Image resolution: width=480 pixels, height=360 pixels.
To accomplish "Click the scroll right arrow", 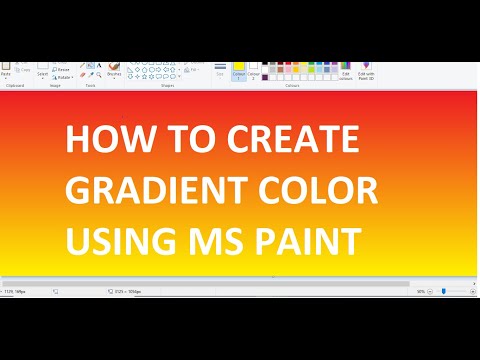I will [x=474, y=284].
